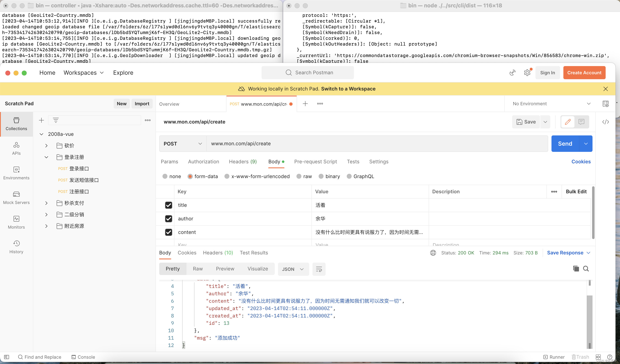Uncheck the content form-data row checkbox
This screenshot has height=364, width=620.
pos(168,232)
